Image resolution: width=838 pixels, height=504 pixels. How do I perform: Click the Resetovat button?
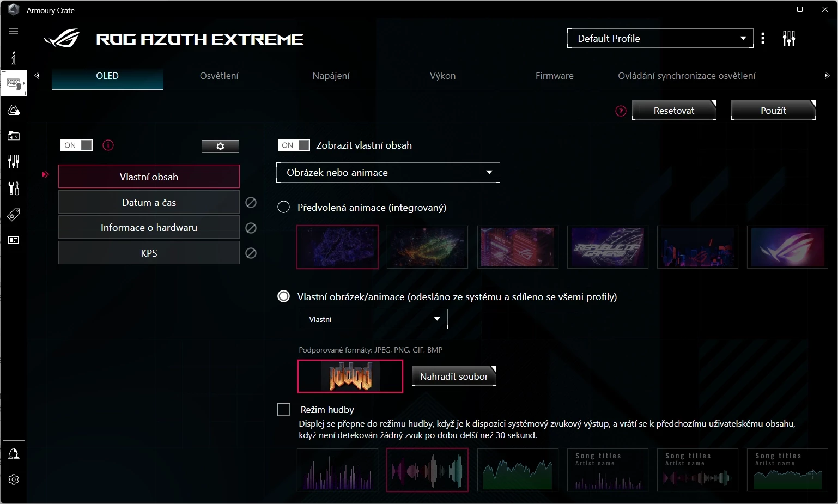click(x=674, y=110)
